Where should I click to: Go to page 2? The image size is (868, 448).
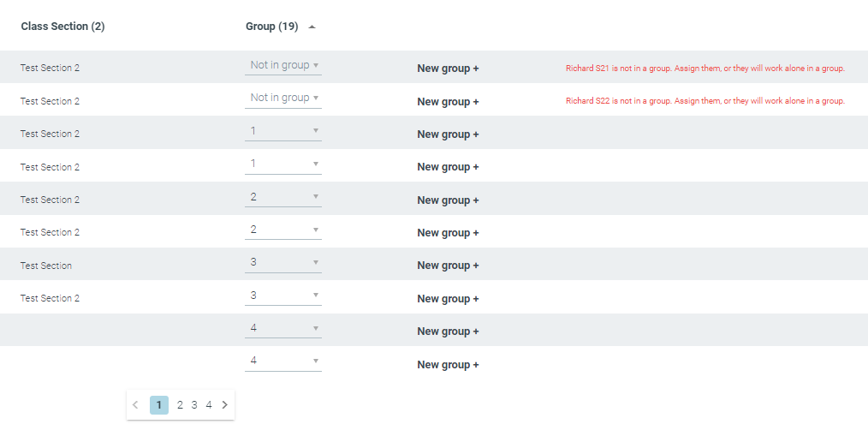click(x=180, y=405)
